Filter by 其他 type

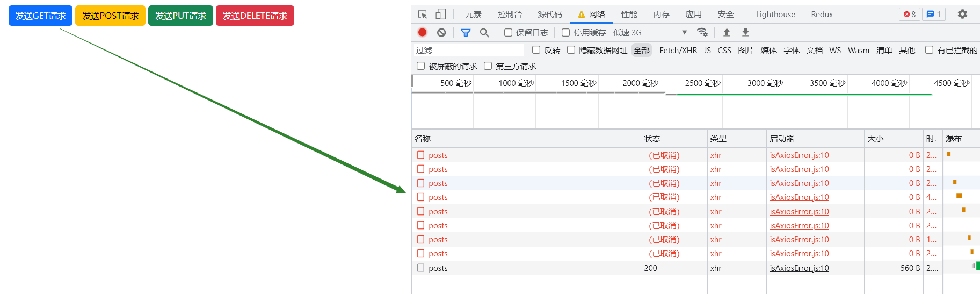907,50
